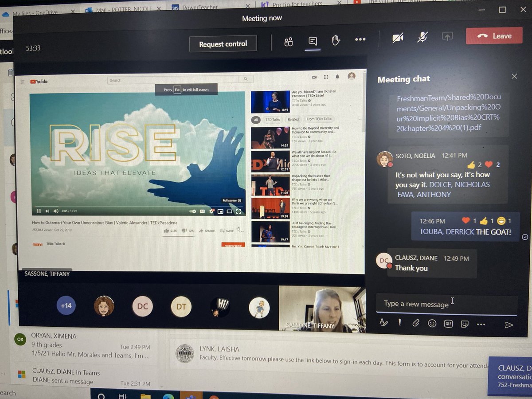
Task: Switch to the My files - OneDrive tab
Action: pos(38,14)
